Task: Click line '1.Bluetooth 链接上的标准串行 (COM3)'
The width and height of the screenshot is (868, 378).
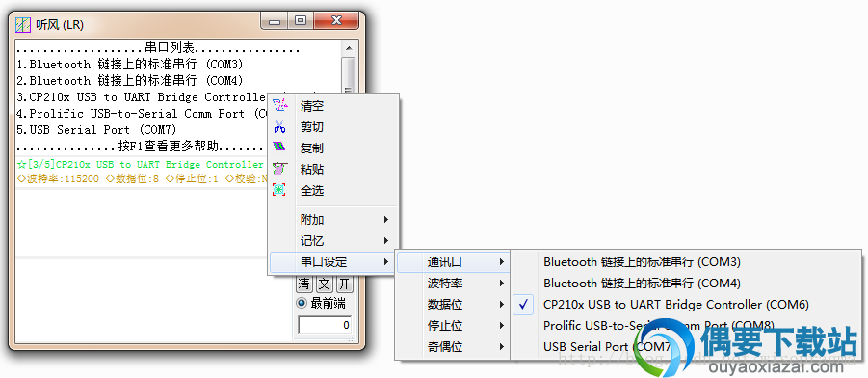Action: [130, 65]
